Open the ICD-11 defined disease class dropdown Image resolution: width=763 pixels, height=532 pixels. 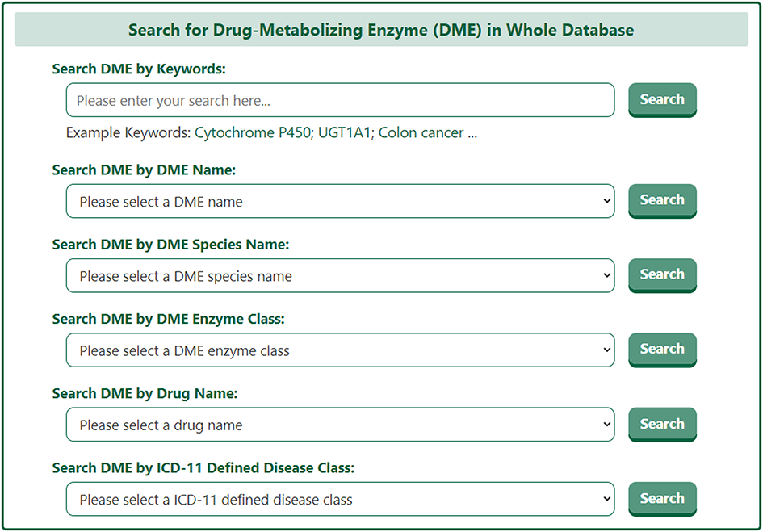coord(340,500)
